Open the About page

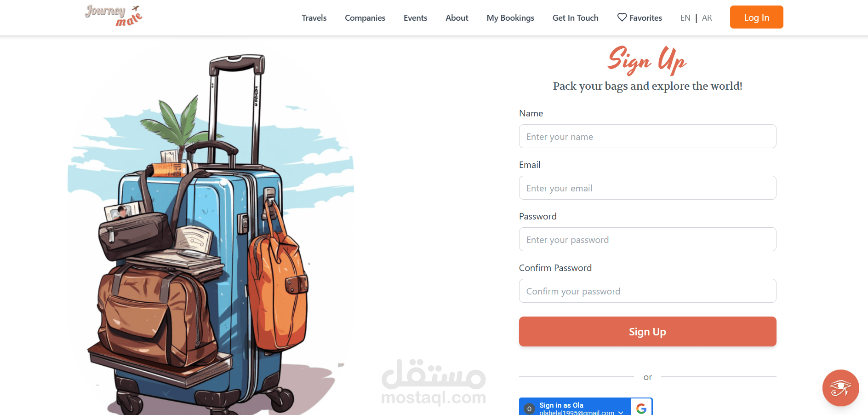457,18
